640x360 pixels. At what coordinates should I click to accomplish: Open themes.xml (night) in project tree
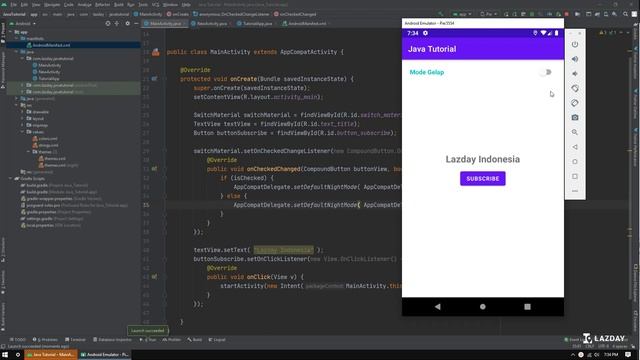(58, 165)
